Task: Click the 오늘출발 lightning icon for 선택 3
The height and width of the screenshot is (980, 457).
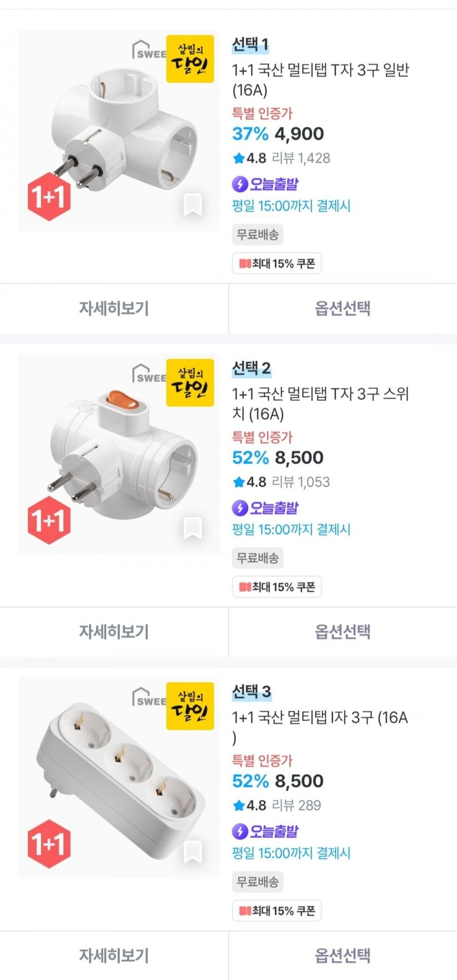Action: coord(240,831)
